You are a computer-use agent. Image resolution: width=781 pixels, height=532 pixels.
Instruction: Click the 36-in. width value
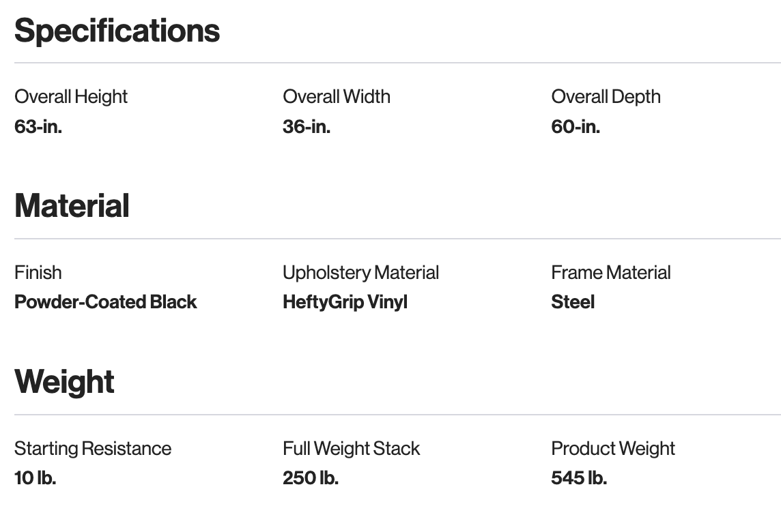tap(307, 127)
